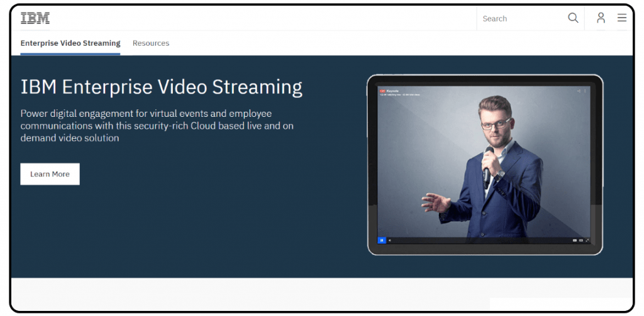Click the fullscreen icon in video player
The height and width of the screenshot is (316, 644).
point(587,241)
